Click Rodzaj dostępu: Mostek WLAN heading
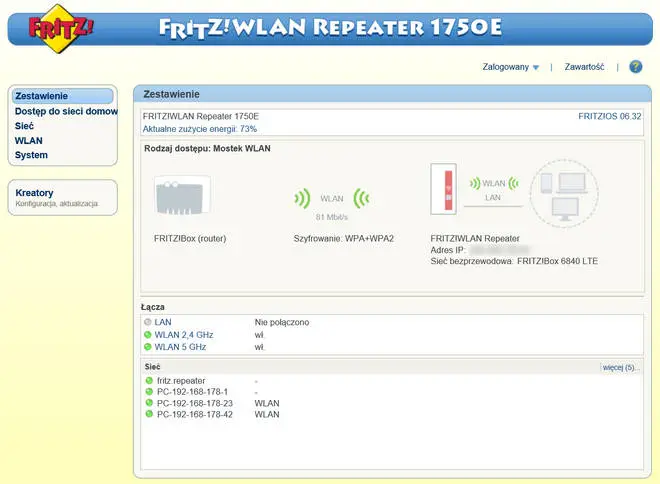The image size is (660, 484). [207, 148]
